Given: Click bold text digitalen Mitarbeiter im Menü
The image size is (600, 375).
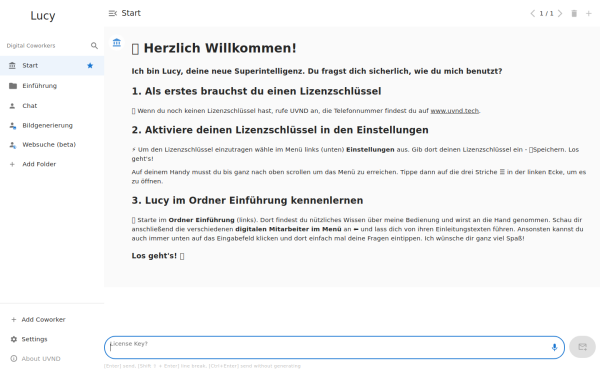Looking at the screenshot, I should pos(288,229).
